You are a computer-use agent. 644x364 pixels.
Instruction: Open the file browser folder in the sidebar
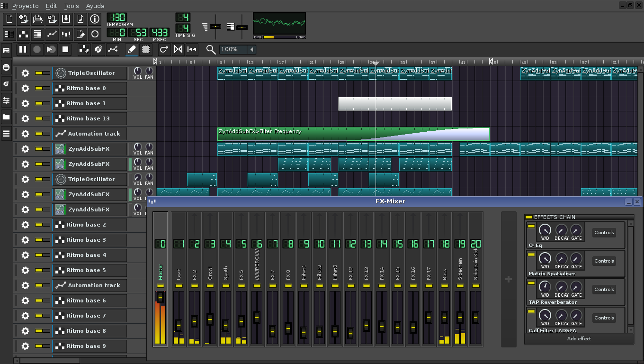tap(6, 117)
